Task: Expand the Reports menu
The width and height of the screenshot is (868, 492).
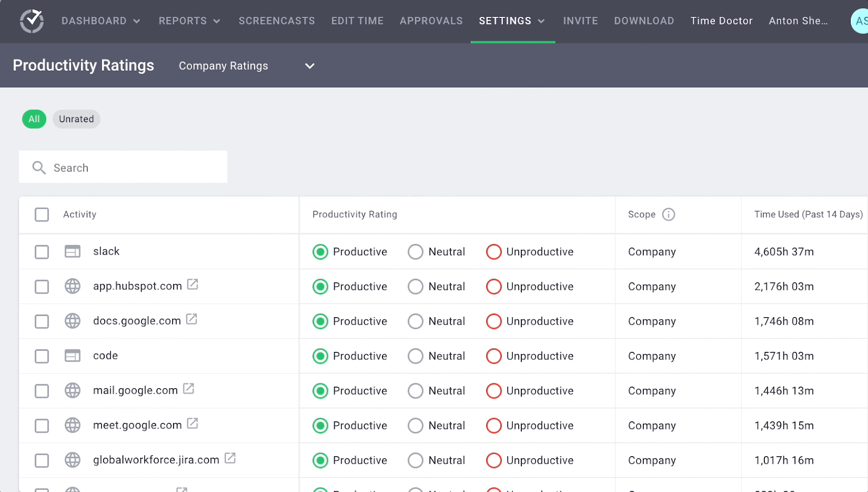Action: pyautogui.click(x=189, y=21)
